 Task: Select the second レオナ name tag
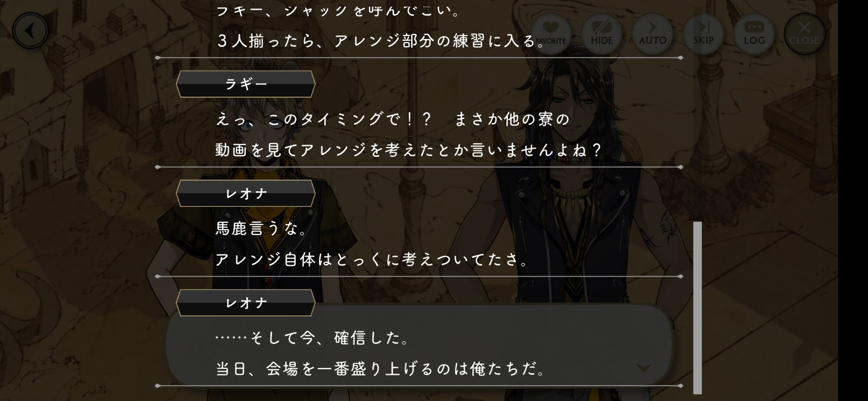[246, 303]
